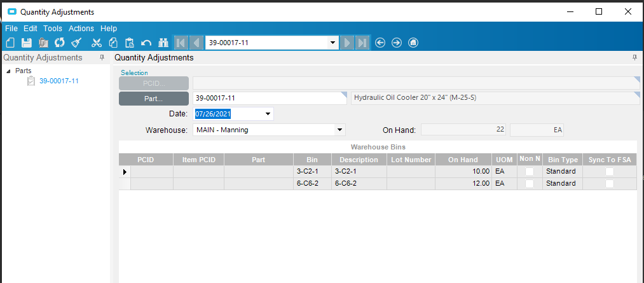Pin the right Quantity Adjustments sheet panel
Image resolution: width=644 pixels, height=283 pixels.
(635, 58)
